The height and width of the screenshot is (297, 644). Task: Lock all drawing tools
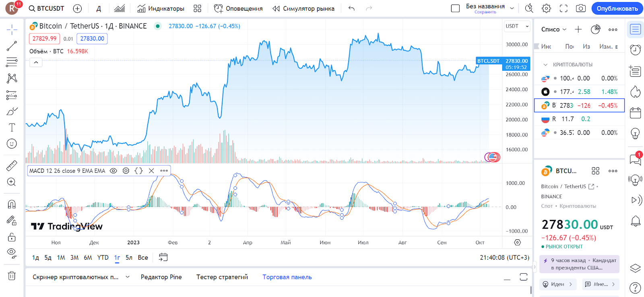coord(12,237)
